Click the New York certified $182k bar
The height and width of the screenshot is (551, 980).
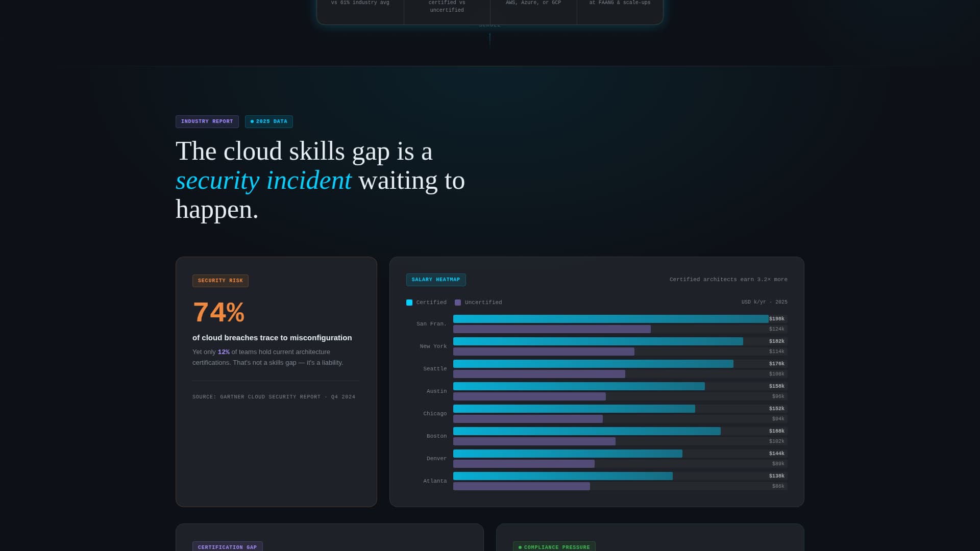tap(598, 341)
